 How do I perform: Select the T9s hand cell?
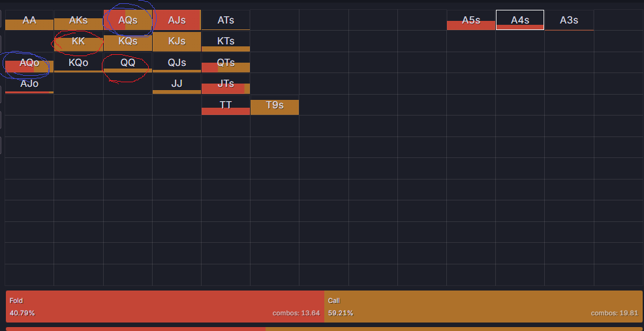coord(275,106)
